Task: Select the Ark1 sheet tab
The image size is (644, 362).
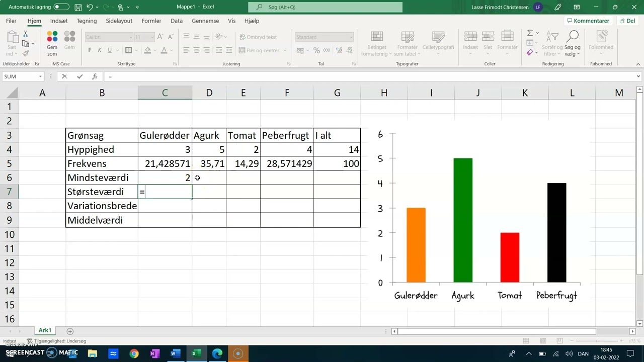Action: coord(45,330)
